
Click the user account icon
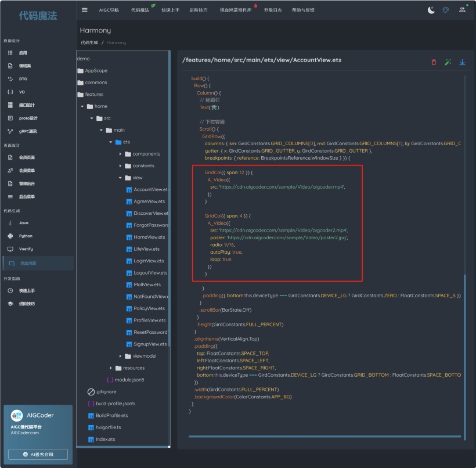[x=462, y=10]
